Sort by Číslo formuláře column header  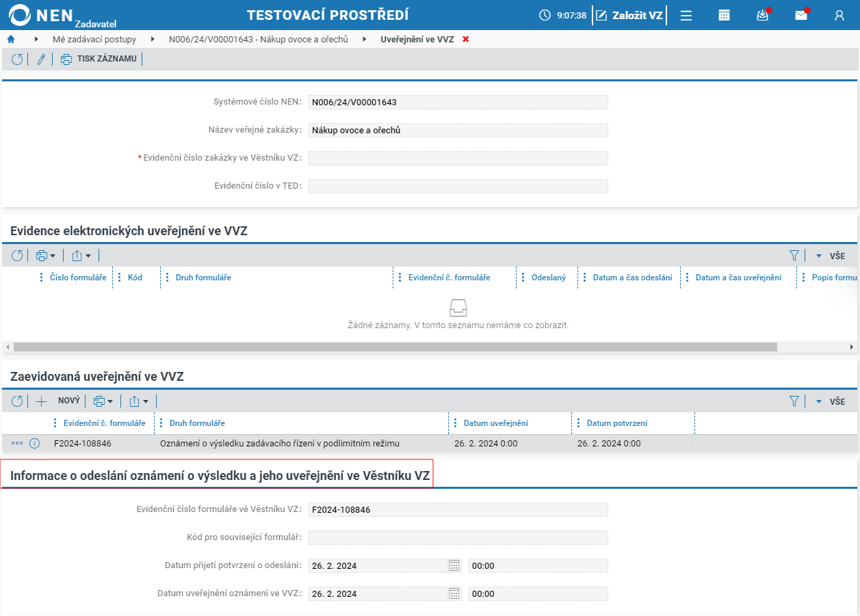click(78, 278)
